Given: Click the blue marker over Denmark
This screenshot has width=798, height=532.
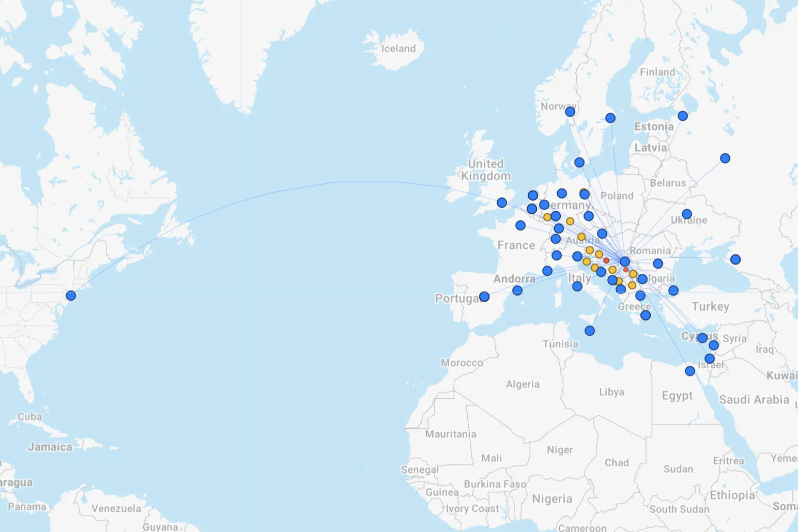Looking at the screenshot, I should tap(579, 162).
